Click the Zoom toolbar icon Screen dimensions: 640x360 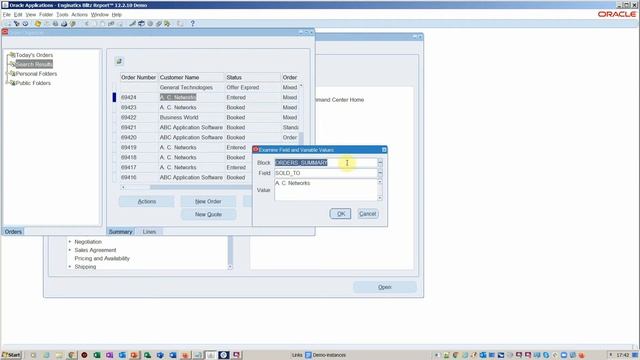[141, 24]
